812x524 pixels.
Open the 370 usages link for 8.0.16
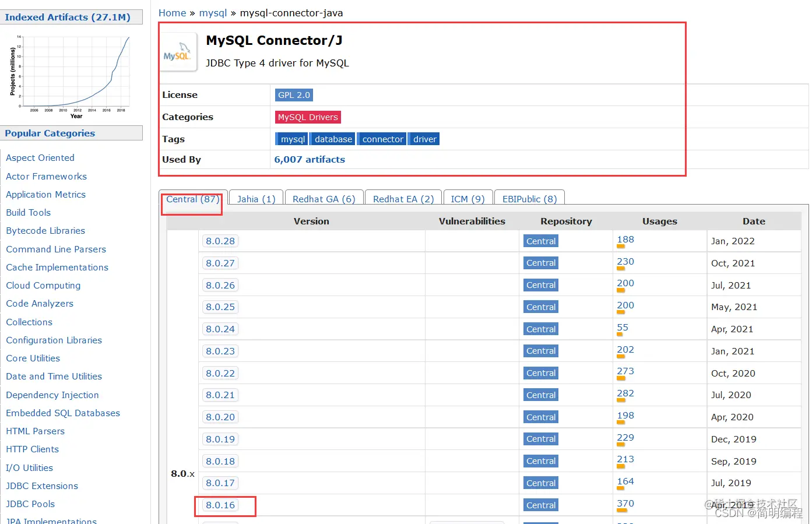pyautogui.click(x=625, y=504)
